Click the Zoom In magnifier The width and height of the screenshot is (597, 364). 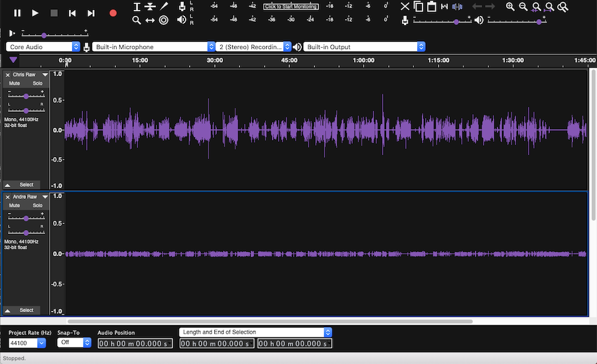[x=510, y=7]
